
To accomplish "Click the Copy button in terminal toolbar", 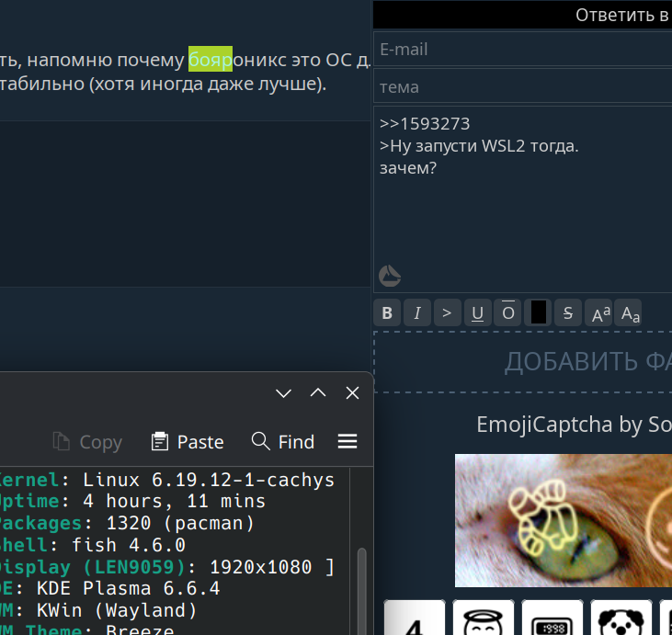I will pos(87,442).
